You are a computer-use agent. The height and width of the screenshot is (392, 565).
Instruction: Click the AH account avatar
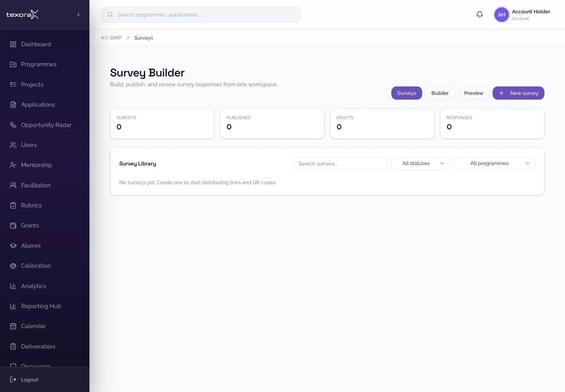(x=501, y=15)
